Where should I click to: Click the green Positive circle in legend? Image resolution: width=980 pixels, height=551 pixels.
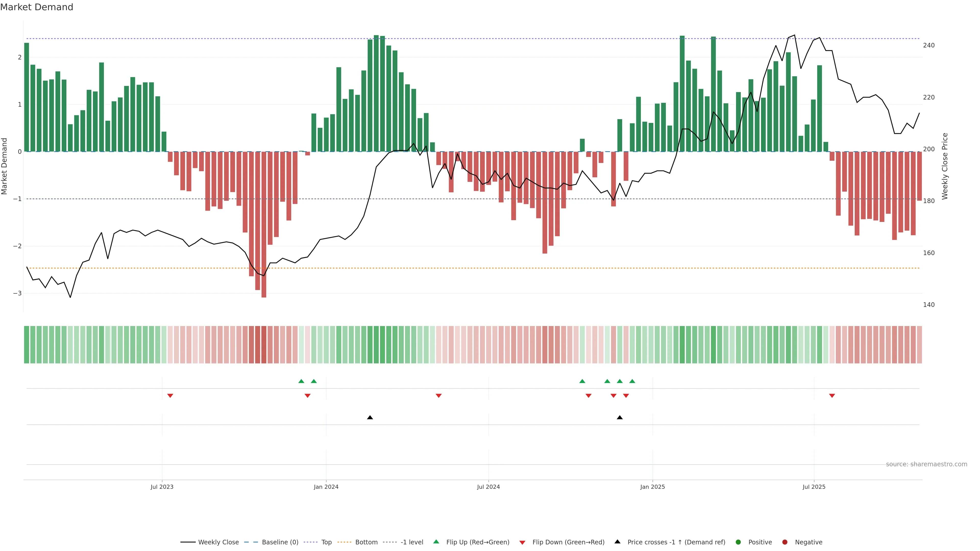(x=738, y=542)
